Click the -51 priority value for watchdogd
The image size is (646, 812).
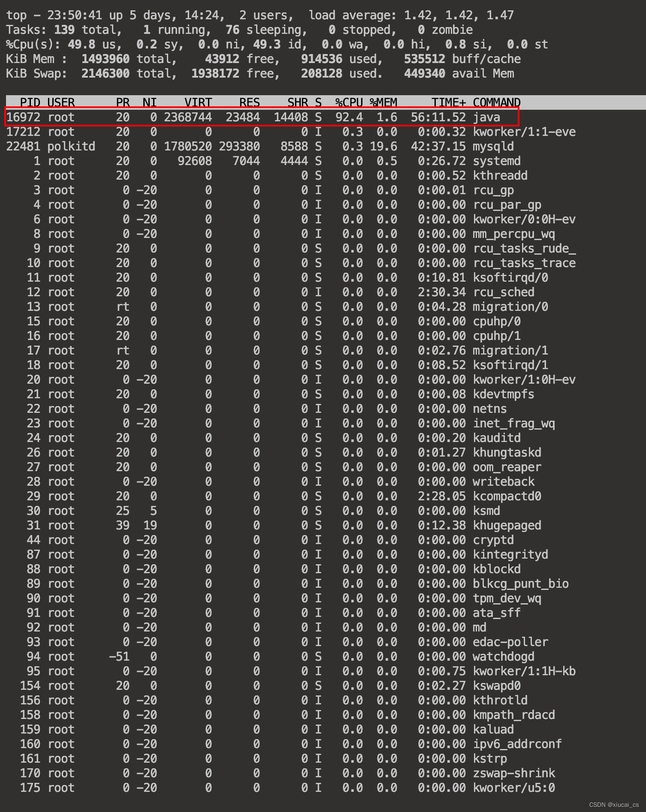119,656
